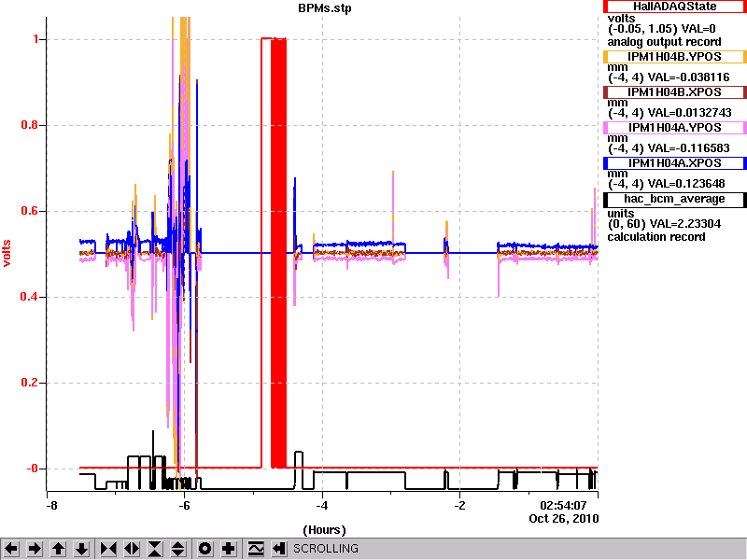
Task: Click the 0.6 tick on the y-axis
Action: point(31,211)
